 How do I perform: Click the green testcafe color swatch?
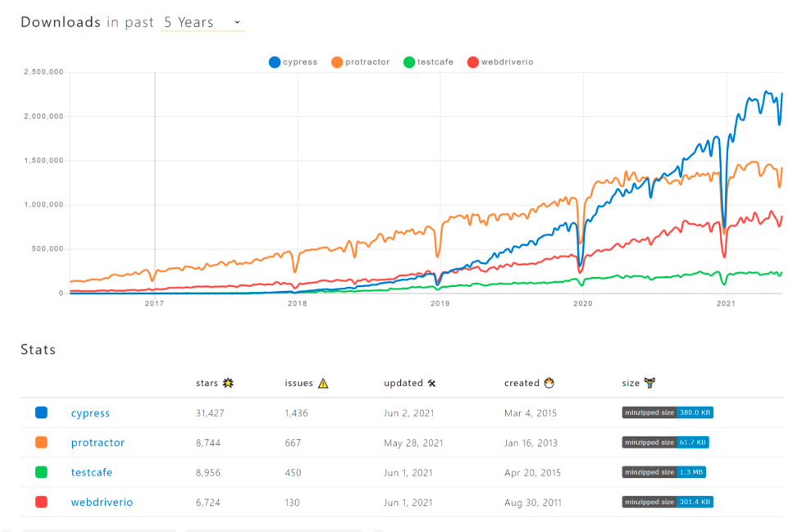coord(42,471)
